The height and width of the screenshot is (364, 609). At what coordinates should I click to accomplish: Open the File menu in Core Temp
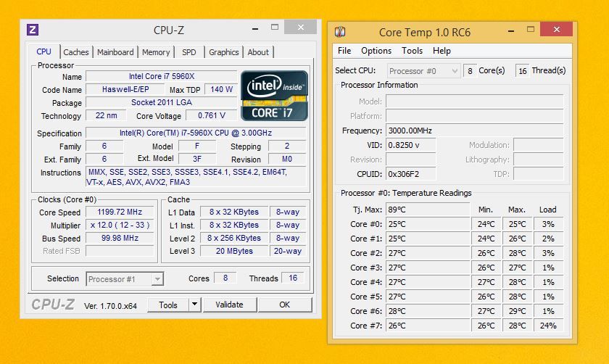(x=344, y=51)
